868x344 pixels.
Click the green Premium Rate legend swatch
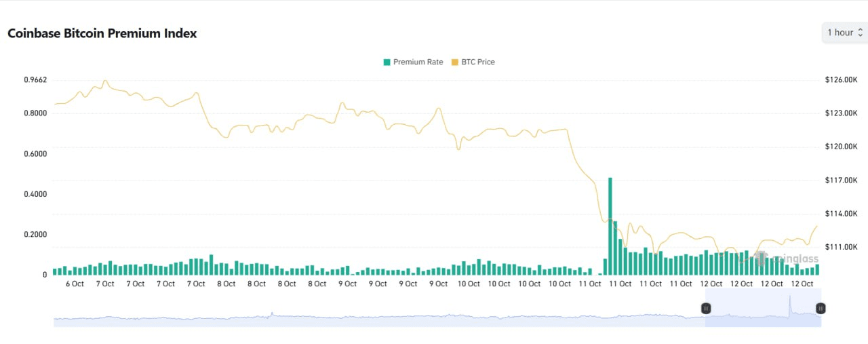(x=387, y=62)
